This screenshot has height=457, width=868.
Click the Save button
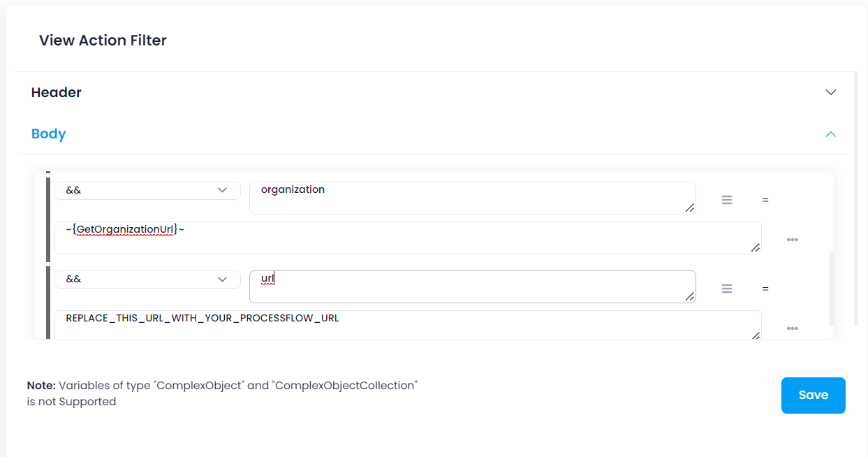coord(813,395)
